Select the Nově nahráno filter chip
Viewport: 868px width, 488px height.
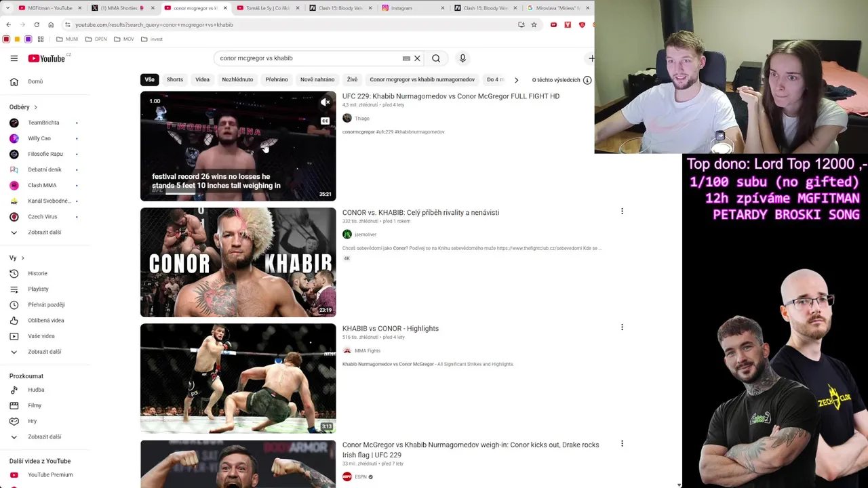coord(317,79)
